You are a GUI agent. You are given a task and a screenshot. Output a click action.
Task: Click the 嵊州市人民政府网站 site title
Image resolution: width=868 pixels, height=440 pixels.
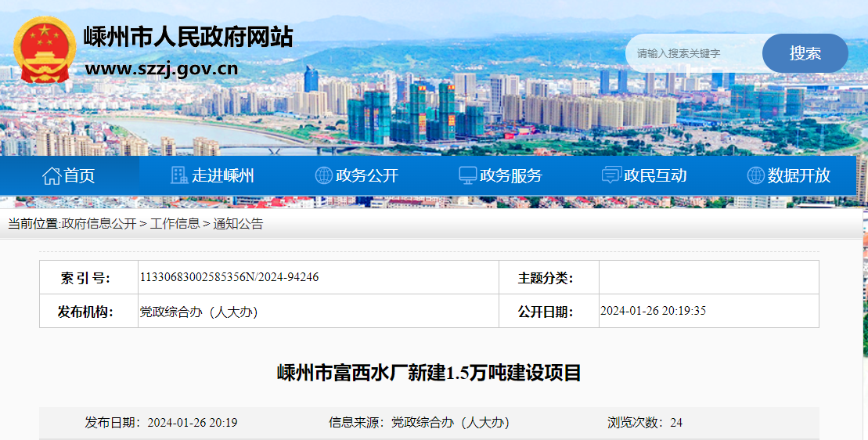point(188,36)
